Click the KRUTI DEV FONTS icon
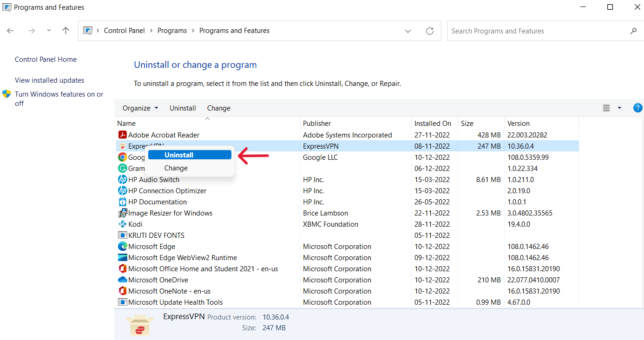This screenshot has width=644, height=340. (122, 235)
